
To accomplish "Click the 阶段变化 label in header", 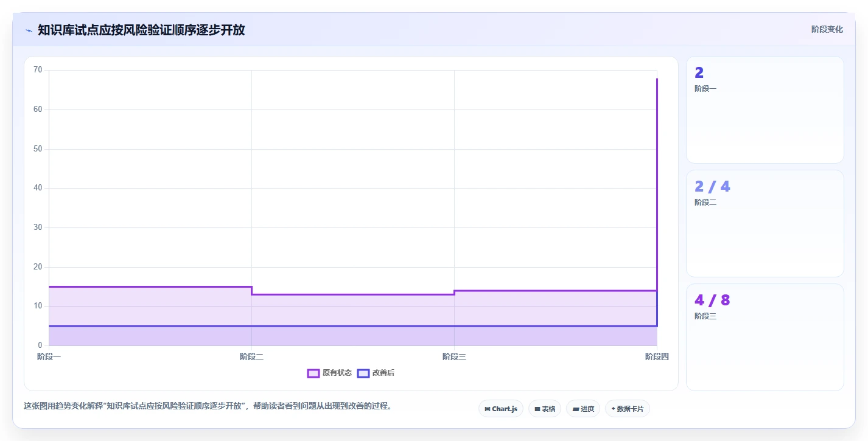I will tap(827, 29).
